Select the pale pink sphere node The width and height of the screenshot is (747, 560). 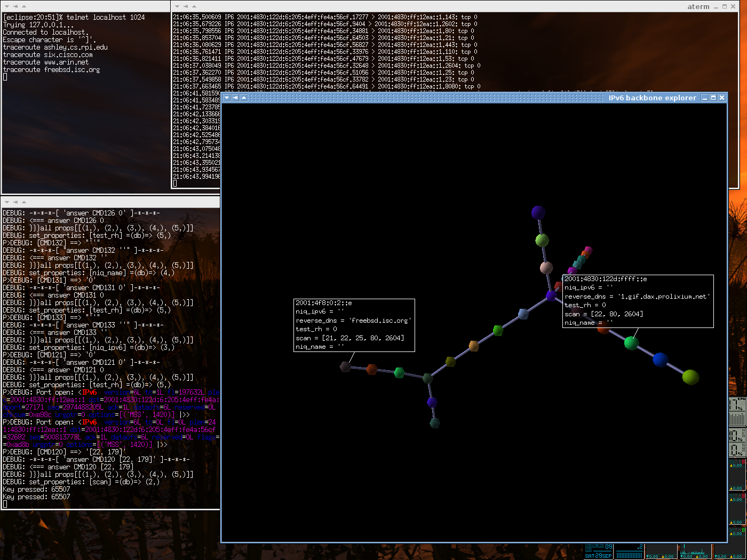click(546, 267)
